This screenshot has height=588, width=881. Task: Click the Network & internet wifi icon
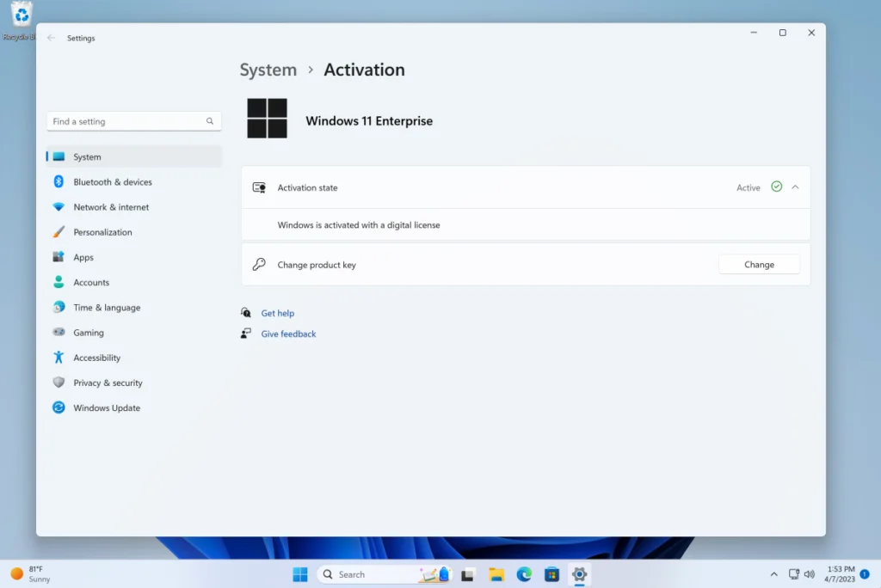click(x=59, y=207)
